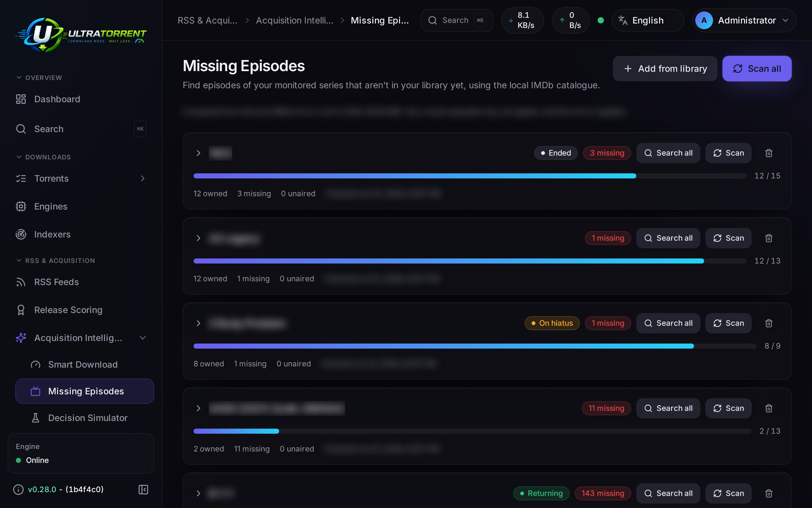Click the 8 / 9 progress bar
Viewport: 812px width, 508px height.
click(475, 346)
